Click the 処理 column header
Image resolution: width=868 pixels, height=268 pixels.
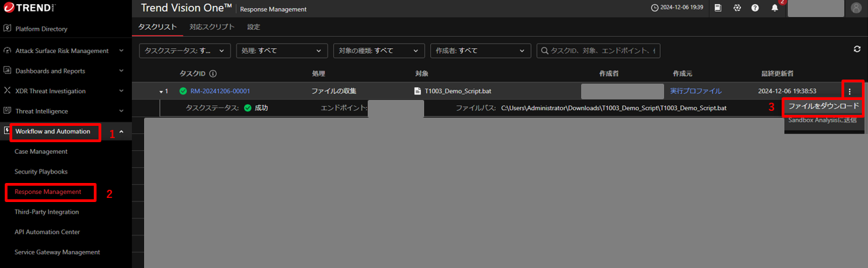[319, 73]
